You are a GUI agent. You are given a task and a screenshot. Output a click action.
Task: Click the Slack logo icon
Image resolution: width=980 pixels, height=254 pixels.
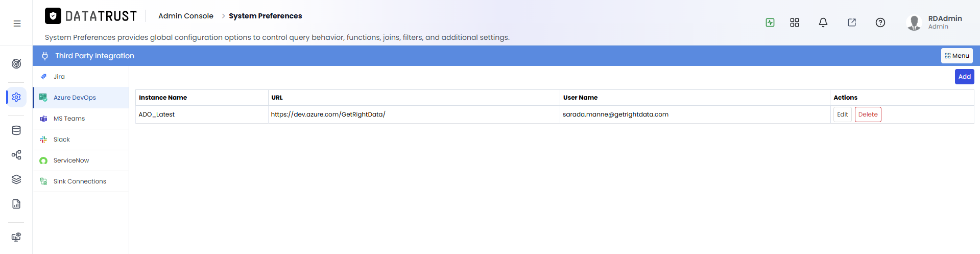pos(43,140)
